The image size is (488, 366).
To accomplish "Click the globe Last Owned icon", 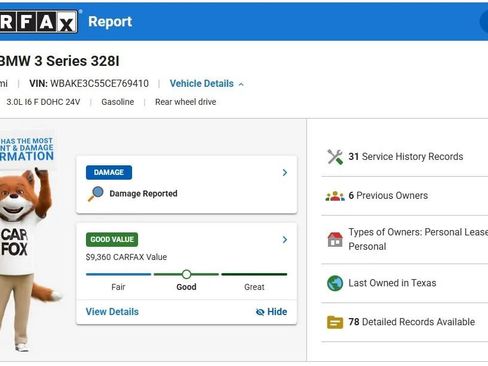I will click(x=335, y=283).
